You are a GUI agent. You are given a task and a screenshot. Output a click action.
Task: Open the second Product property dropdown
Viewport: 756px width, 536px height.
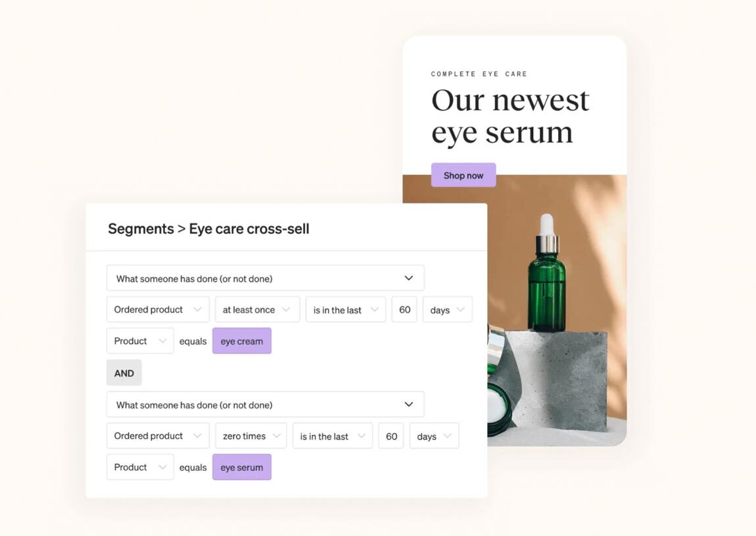(140, 467)
